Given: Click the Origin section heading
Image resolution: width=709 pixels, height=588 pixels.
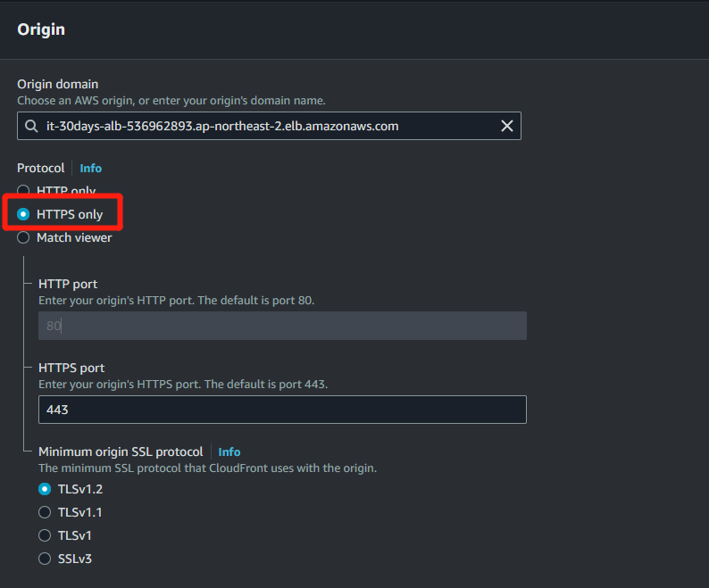Looking at the screenshot, I should click(41, 29).
